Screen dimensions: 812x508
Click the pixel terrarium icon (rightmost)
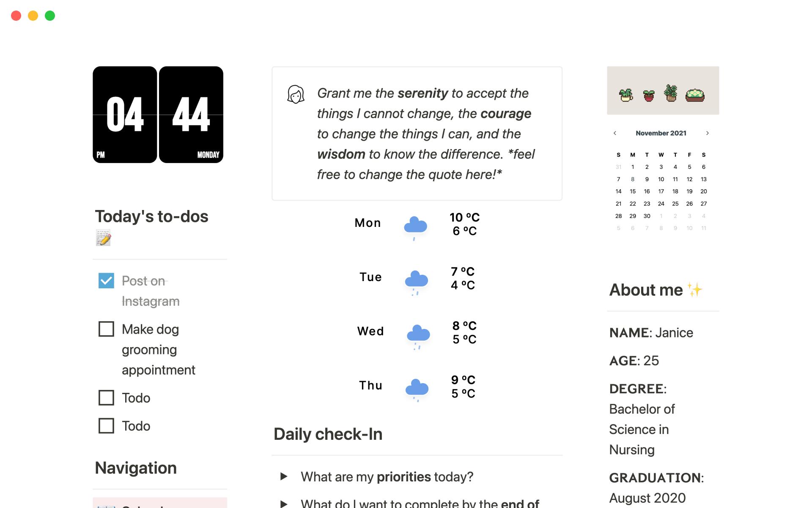pyautogui.click(x=695, y=94)
